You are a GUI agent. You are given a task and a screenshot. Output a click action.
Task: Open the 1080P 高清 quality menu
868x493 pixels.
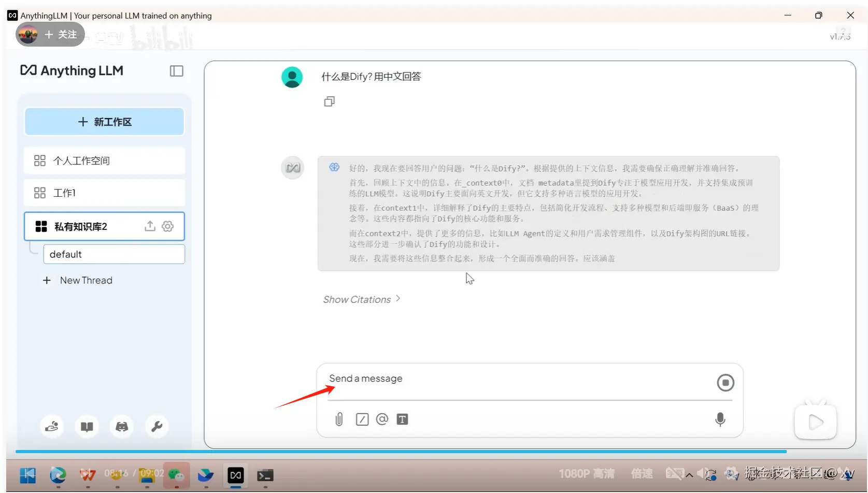pos(587,474)
